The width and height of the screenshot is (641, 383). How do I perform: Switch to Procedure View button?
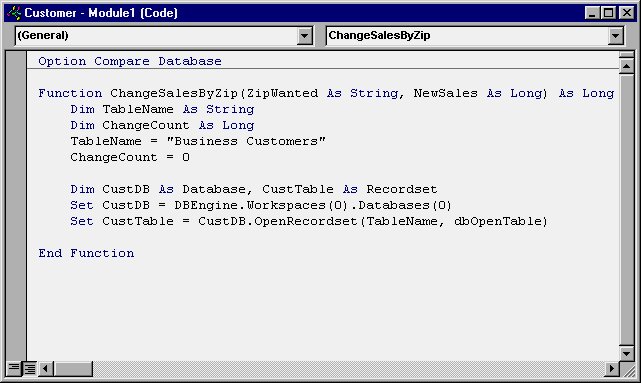tap(14, 369)
